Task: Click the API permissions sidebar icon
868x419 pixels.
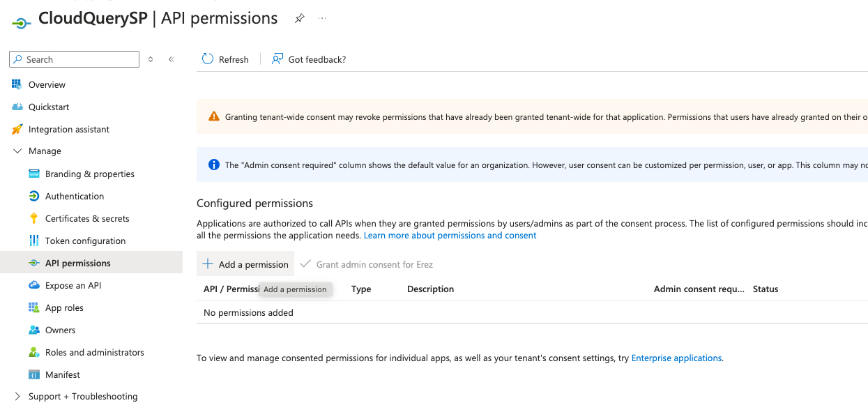Action: click(x=33, y=263)
